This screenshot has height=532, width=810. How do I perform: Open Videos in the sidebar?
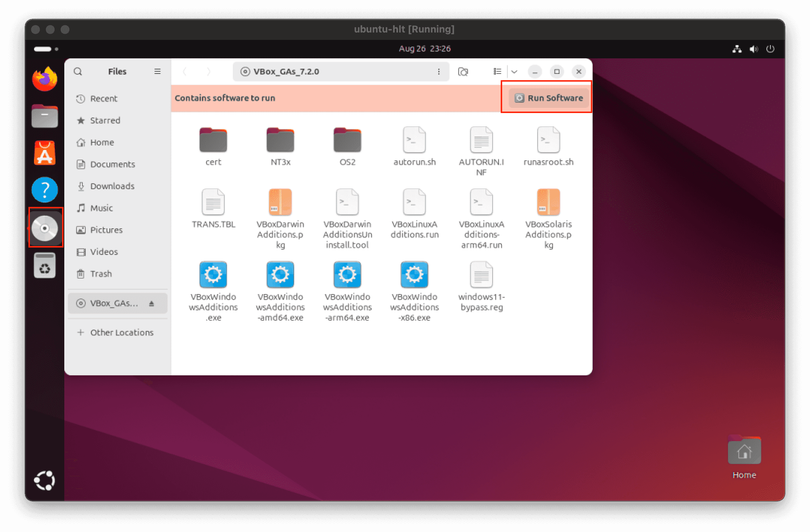(118, 252)
